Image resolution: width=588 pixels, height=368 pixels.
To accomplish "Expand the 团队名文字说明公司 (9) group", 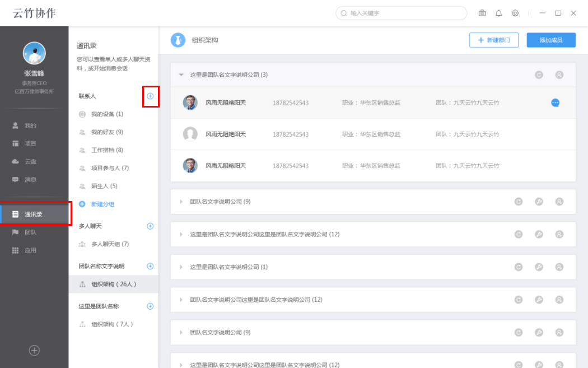I will (179, 202).
